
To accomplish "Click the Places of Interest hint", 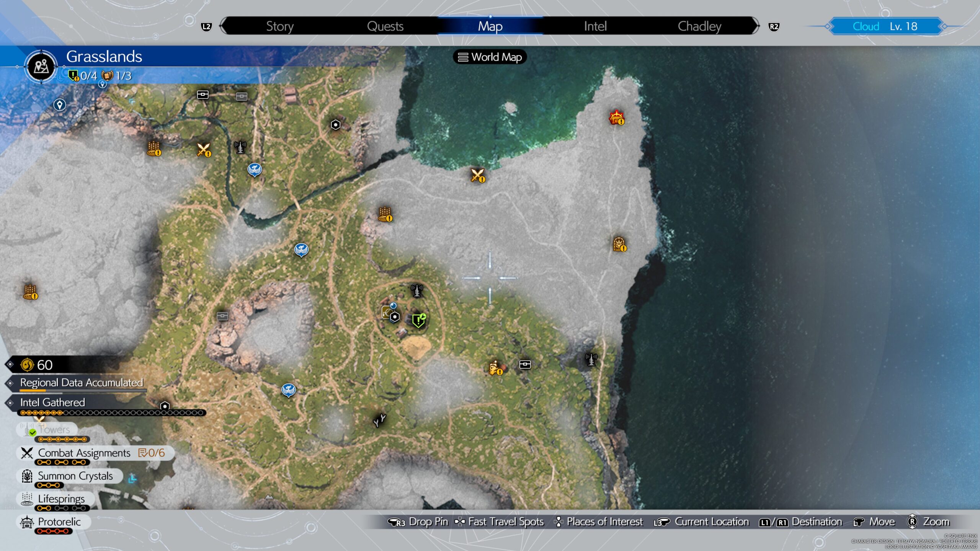I will [599, 522].
